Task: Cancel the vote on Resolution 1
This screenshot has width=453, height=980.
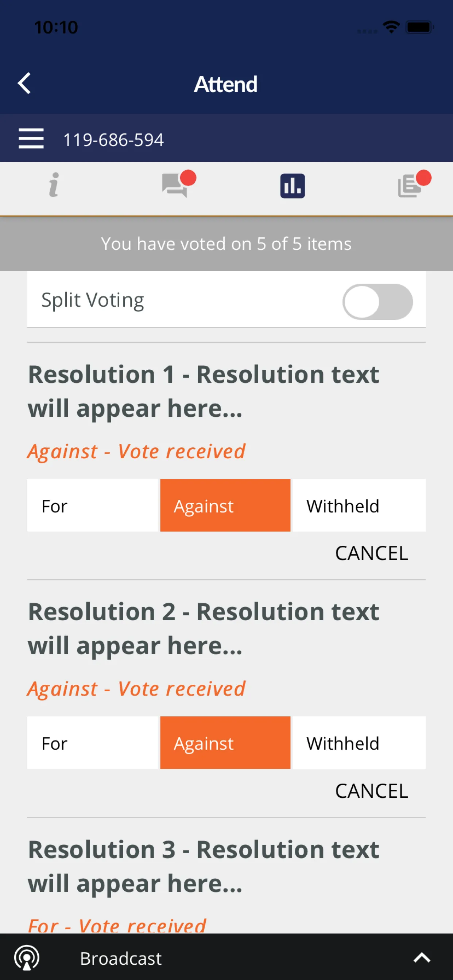Action: 372,553
